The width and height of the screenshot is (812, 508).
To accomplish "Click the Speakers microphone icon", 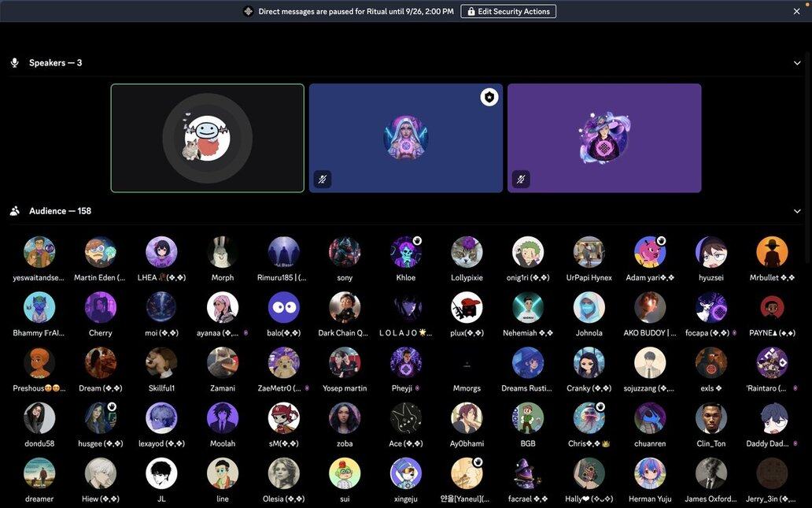I will pyautogui.click(x=14, y=63).
